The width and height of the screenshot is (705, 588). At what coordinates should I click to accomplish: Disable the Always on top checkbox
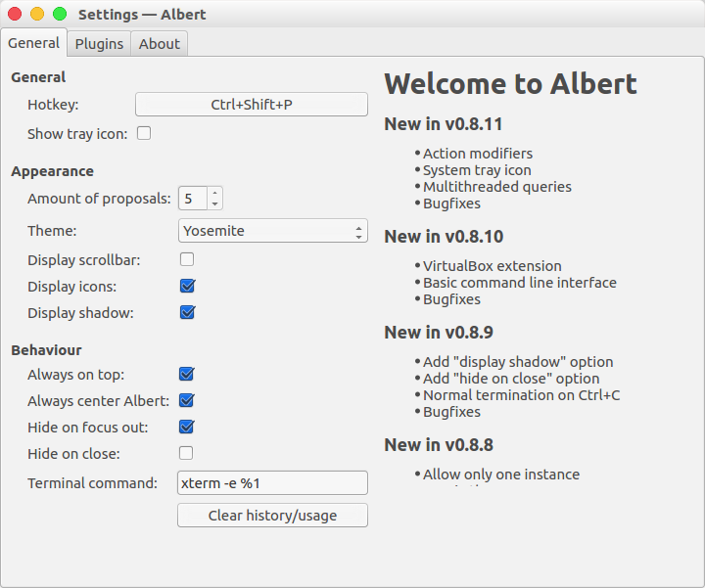point(186,374)
